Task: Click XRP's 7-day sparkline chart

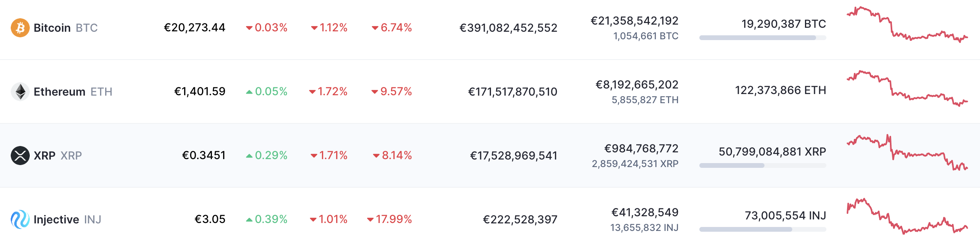Action: 907,153
